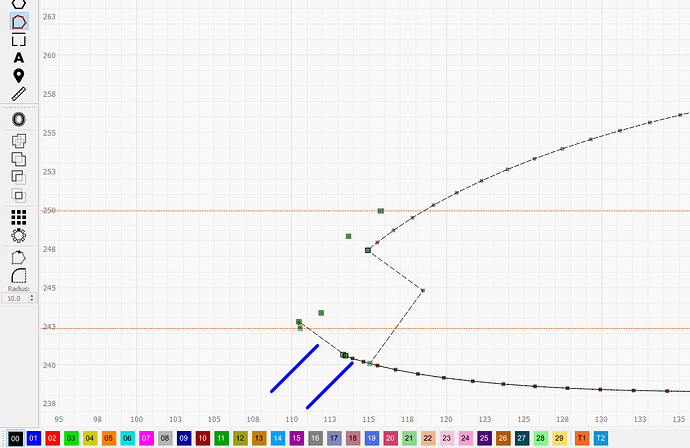
Task: Pick pale pink layer color 23
Action: pos(447,438)
